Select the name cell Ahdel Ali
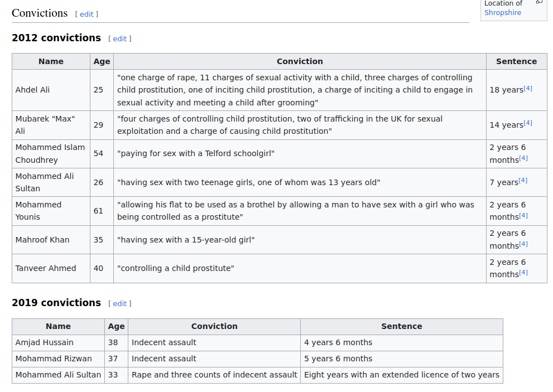 pyautogui.click(x=51, y=90)
